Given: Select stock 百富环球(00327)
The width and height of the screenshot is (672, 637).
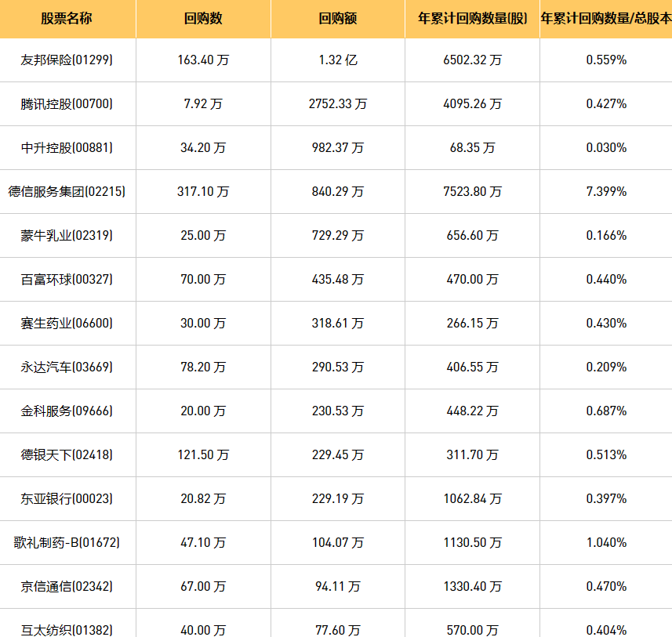Looking at the screenshot, I should (67, 279).
